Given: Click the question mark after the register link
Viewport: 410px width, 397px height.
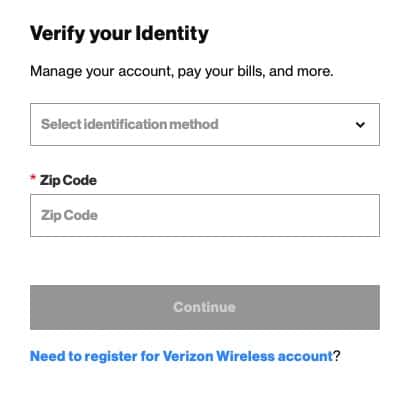Looking at the screenshot, I should tap(337, 356).
